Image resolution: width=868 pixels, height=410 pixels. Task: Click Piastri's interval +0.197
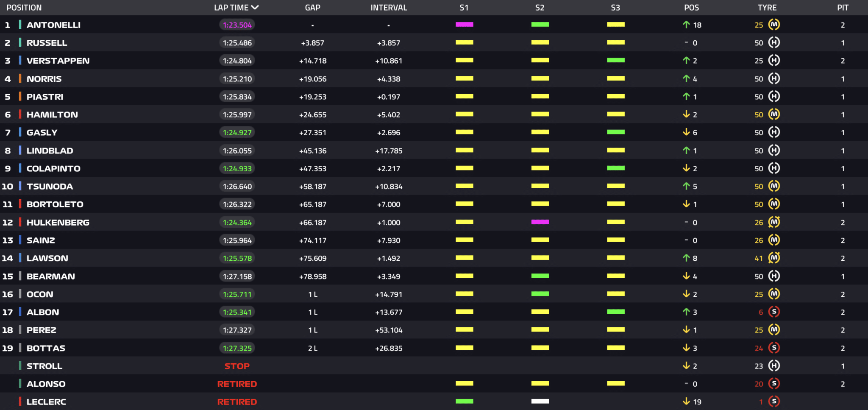tap(388, 97)
